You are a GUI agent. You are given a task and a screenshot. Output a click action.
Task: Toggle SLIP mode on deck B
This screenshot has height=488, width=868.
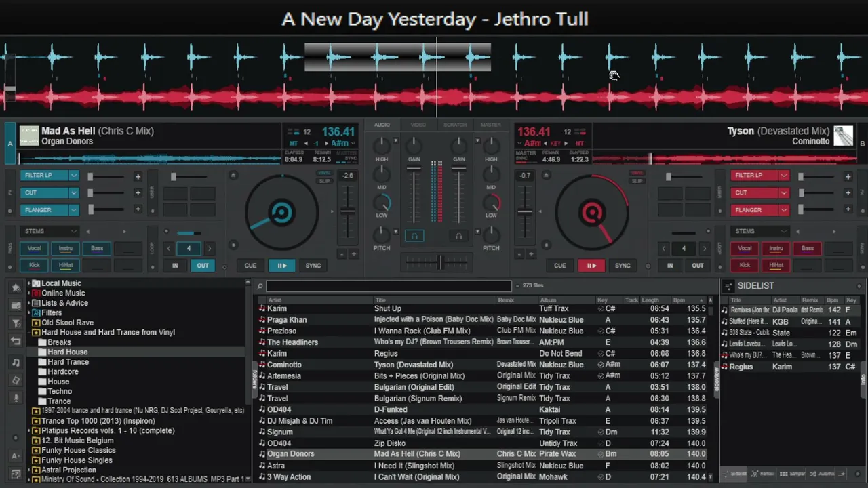637,181
